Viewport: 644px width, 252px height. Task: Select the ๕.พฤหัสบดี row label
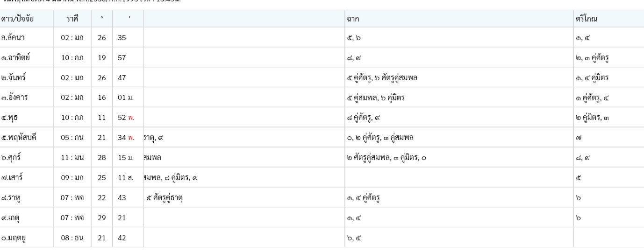click(20, 138)
